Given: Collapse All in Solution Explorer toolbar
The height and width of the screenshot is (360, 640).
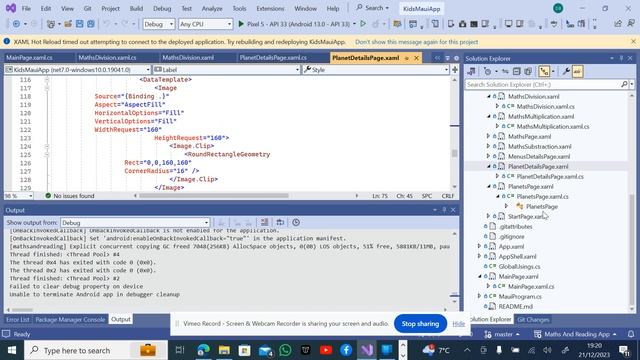Looking at the screenshot, I should point(516,71).
